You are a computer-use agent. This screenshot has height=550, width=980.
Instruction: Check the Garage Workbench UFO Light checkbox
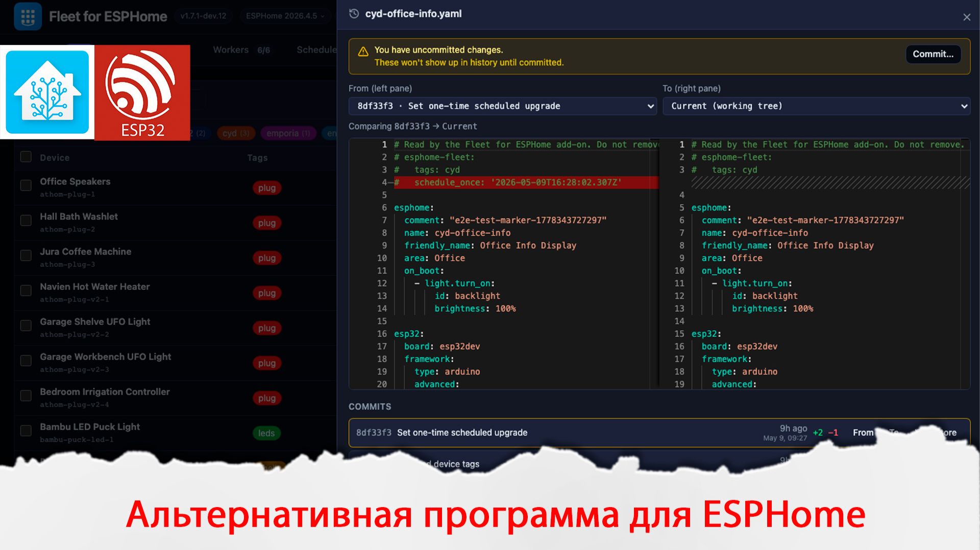click(x=26, y=361)
